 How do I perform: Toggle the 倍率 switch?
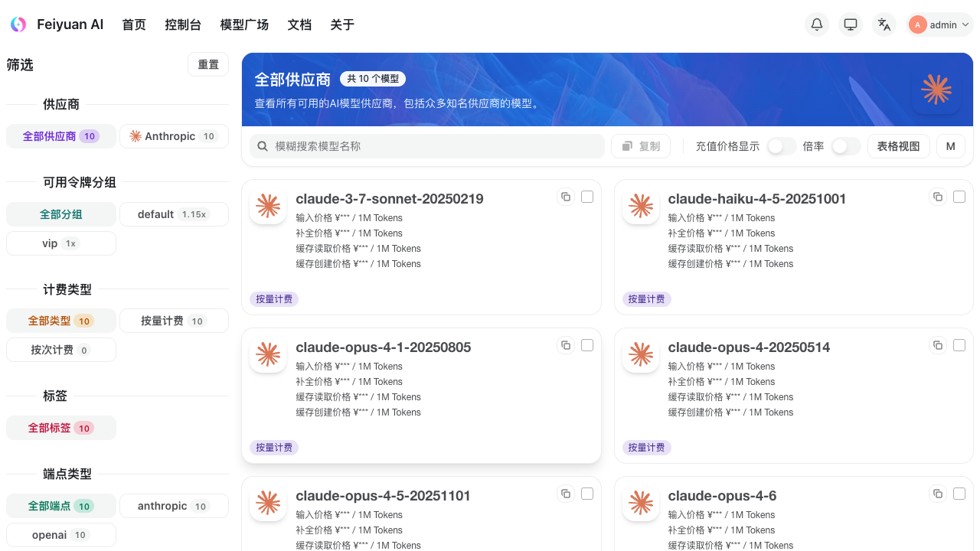(846, 146)
